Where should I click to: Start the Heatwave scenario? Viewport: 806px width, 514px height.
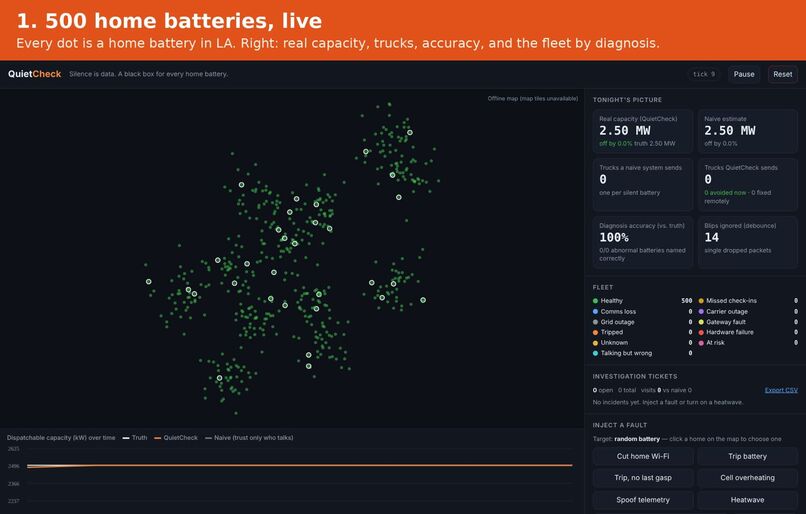click(x=747, y=500)
